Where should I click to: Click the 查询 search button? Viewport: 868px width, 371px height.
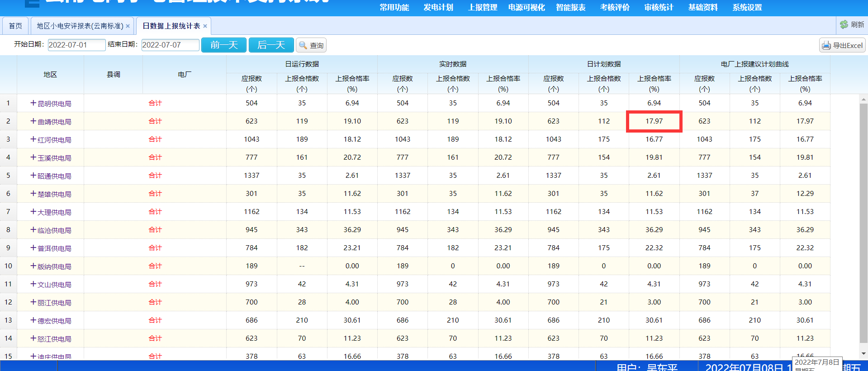[x=311, y=45]
